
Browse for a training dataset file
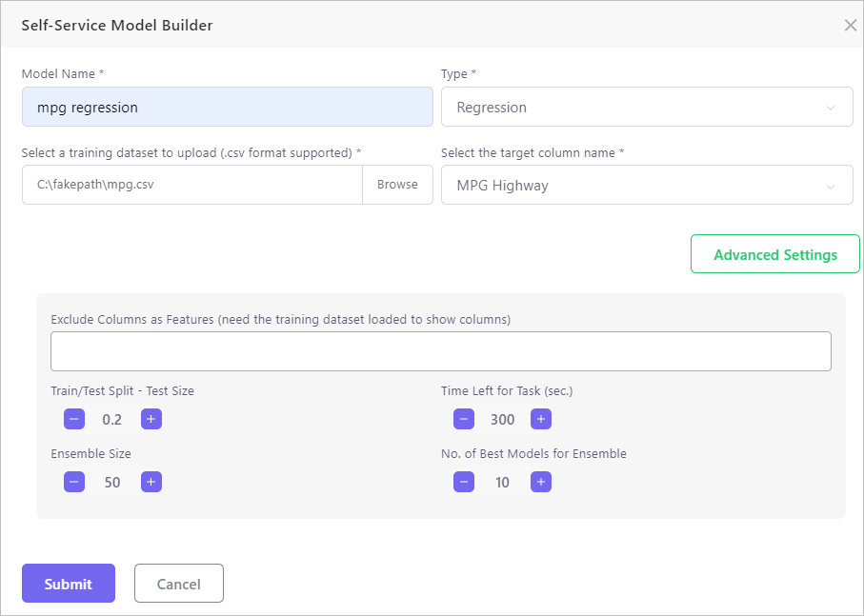click(x=397, y=185)
